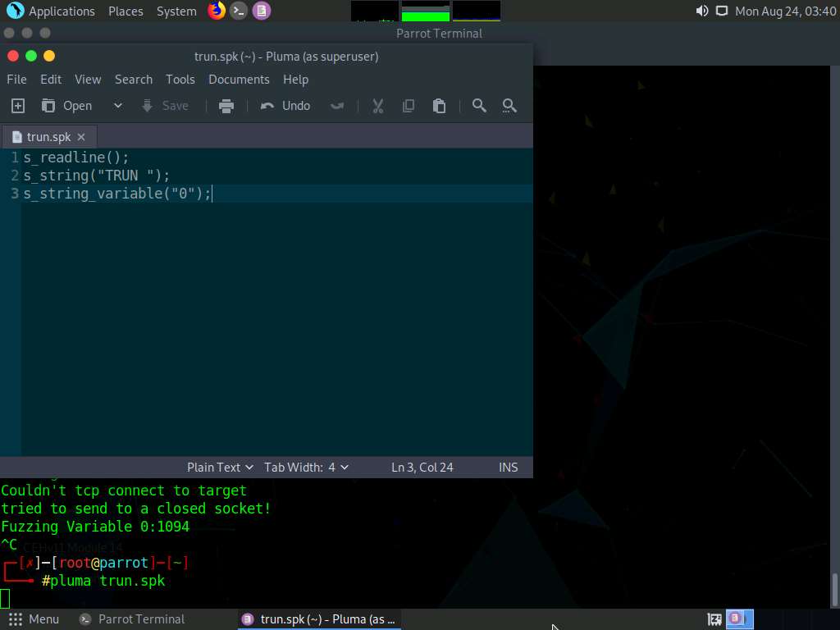Open the View menu
The height and width of the screenshot is (630, 840).
88,80
